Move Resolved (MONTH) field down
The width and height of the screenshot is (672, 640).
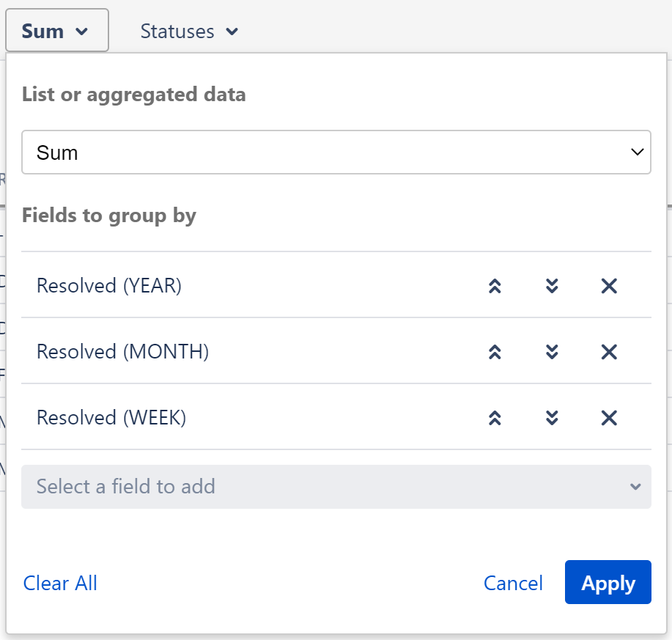pos(552,352)
